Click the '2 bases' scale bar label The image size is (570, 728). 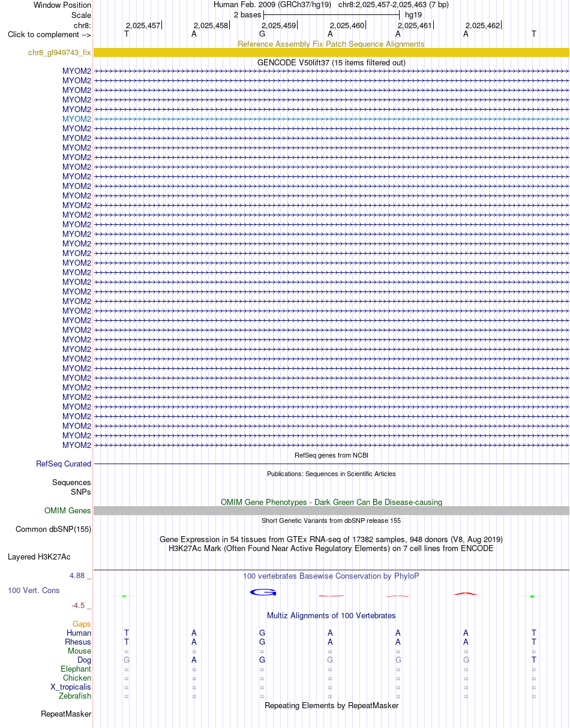point(247,14)
